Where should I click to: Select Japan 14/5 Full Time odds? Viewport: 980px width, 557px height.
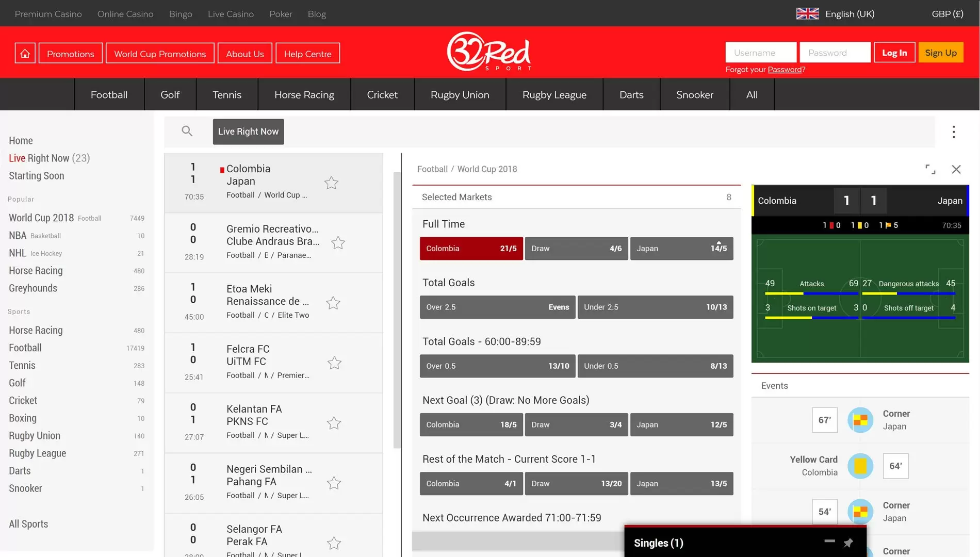pos(682,249)
